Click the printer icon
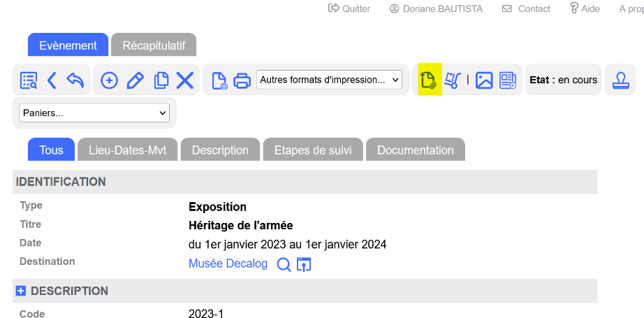Screen dimensions: 644x318 (x=242, y=80)
